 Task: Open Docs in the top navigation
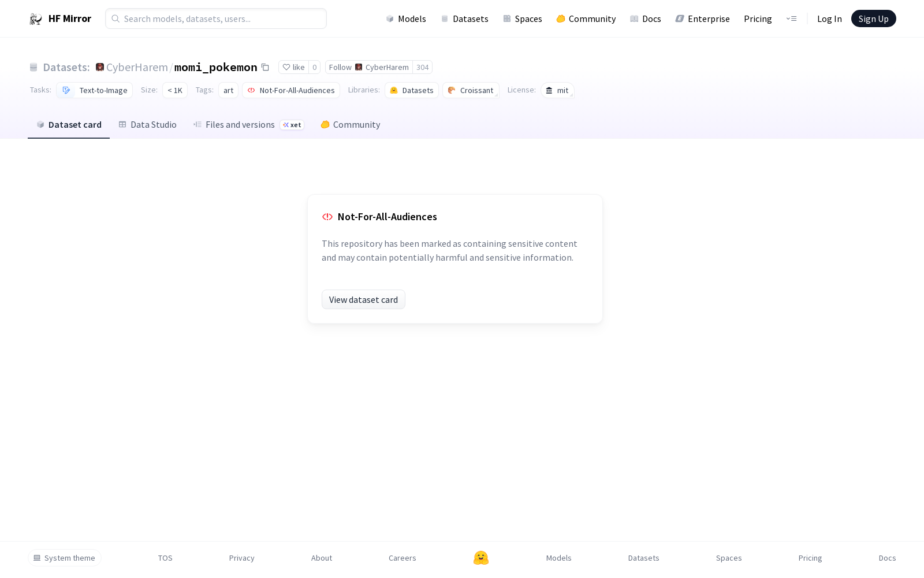[645, 18]
